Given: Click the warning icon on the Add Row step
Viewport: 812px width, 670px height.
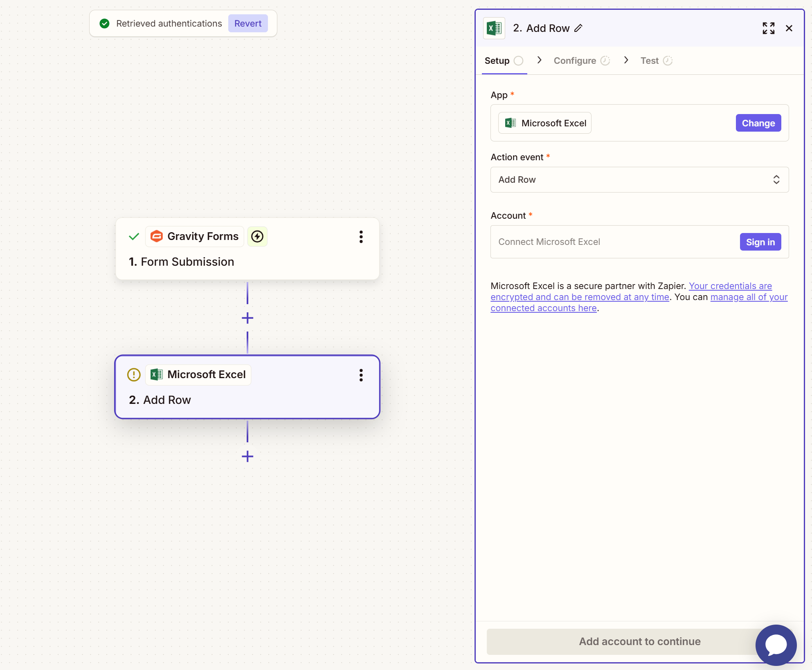Looking at the screenshot, I should pyautogui.click(x=133, y=374).
